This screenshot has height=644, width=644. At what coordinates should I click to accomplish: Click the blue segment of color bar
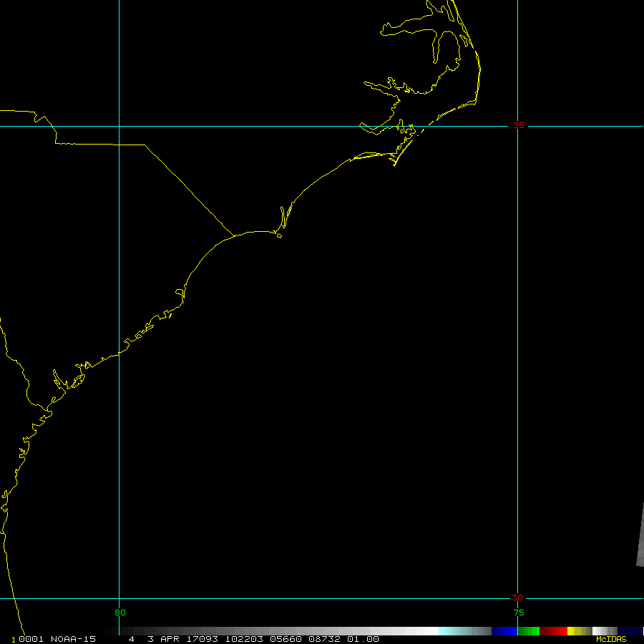[504, 631]
